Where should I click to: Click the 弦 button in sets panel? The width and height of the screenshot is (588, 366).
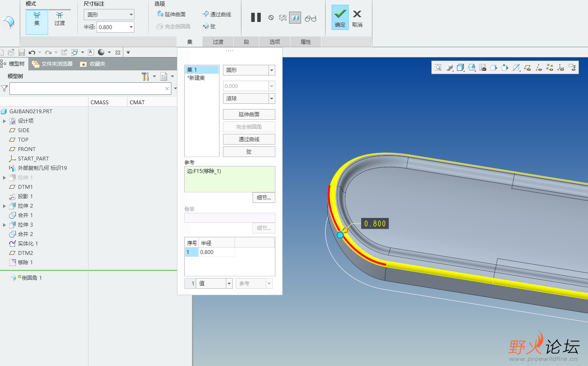coord(249,152)
